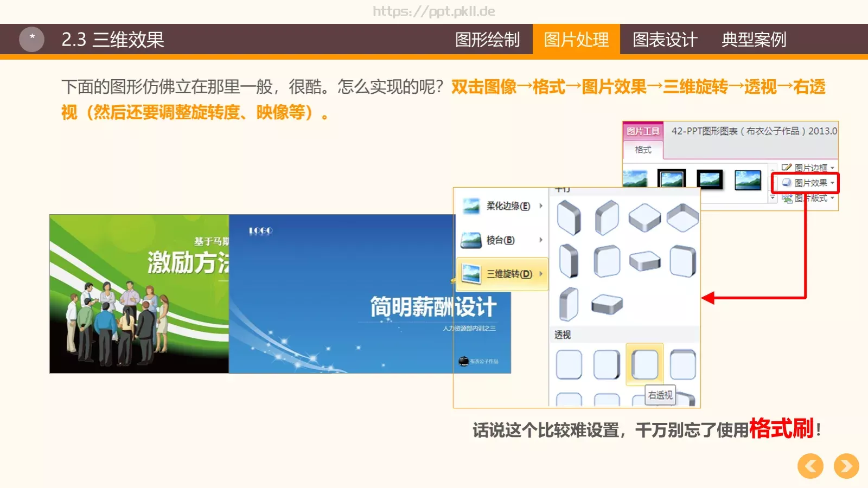Screen dimensions: 868x488
Task: Go to previous slide with left arrow
Action: coord(810,466)
